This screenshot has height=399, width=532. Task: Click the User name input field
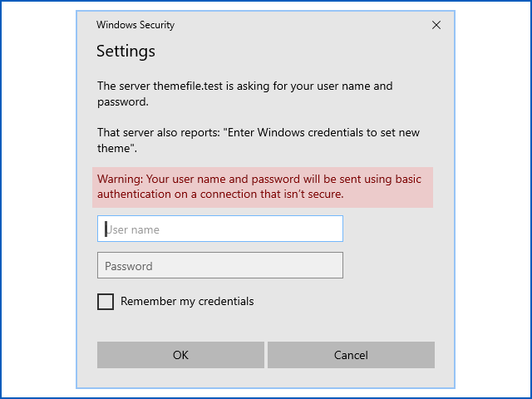tap(220, 229)
